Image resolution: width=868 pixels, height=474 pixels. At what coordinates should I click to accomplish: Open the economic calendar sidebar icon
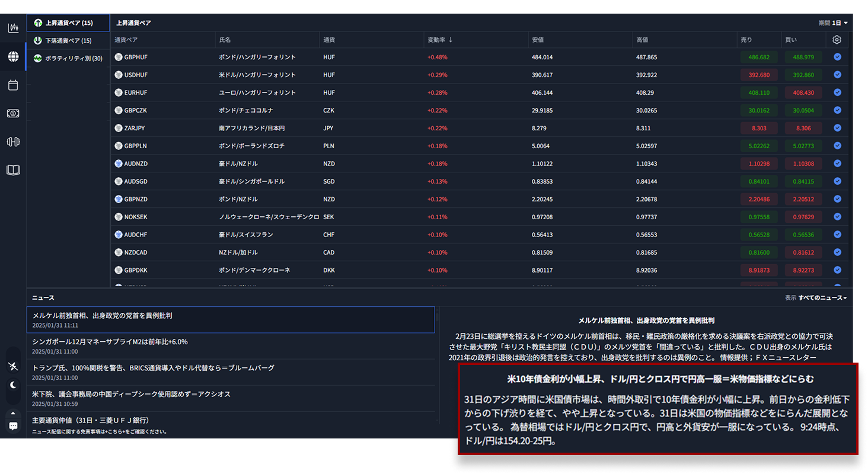pos(13,85)
